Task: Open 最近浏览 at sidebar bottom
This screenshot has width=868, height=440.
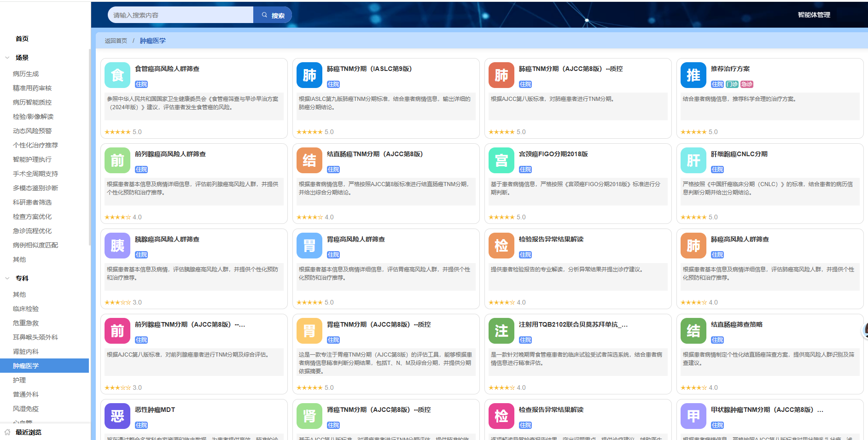Action: click(x=29, y=432)
